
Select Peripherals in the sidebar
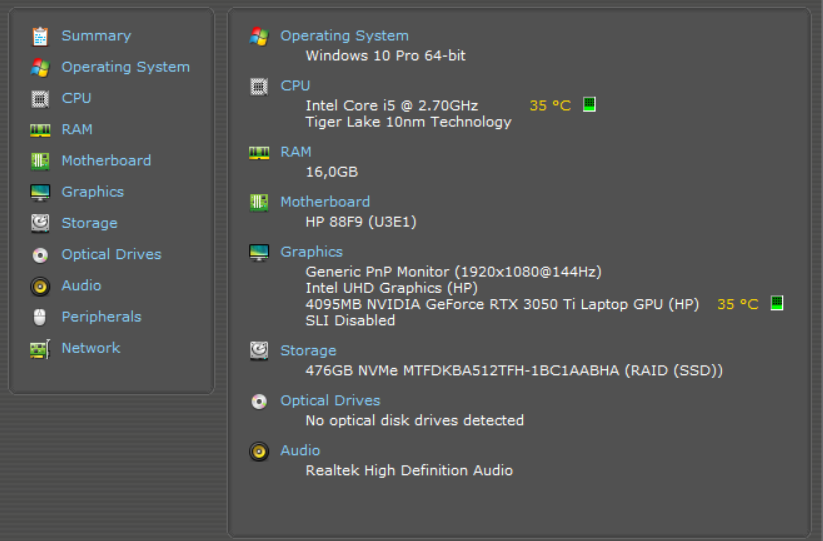point(101,317)
